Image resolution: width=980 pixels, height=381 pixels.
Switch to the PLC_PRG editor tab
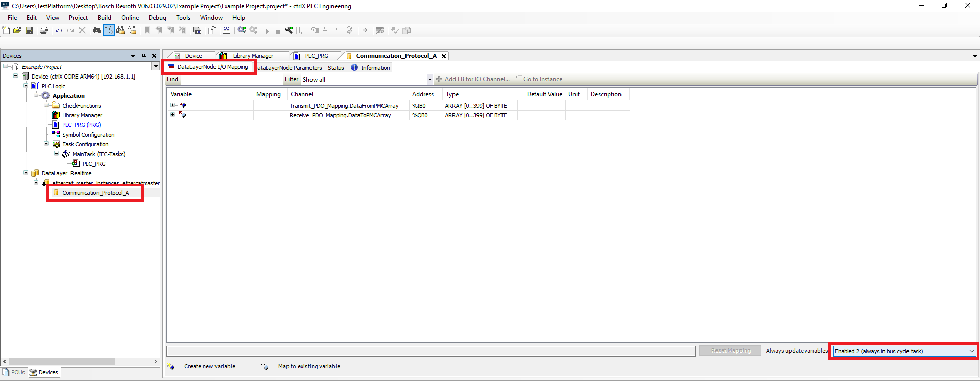tap(316, 56)
